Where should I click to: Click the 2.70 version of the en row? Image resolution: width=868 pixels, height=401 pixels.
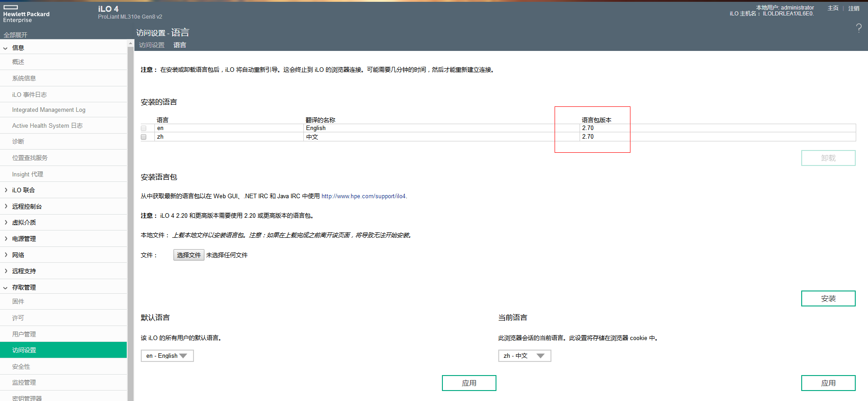tap(588, 128)
